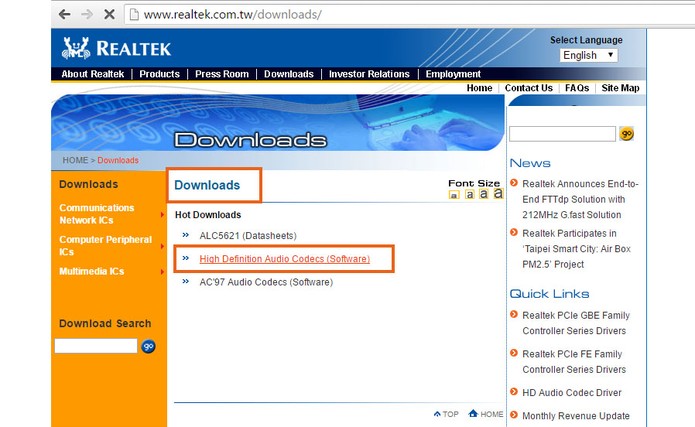Open Realtek PCIe GBE Family Controller Series Drivers

576,323
